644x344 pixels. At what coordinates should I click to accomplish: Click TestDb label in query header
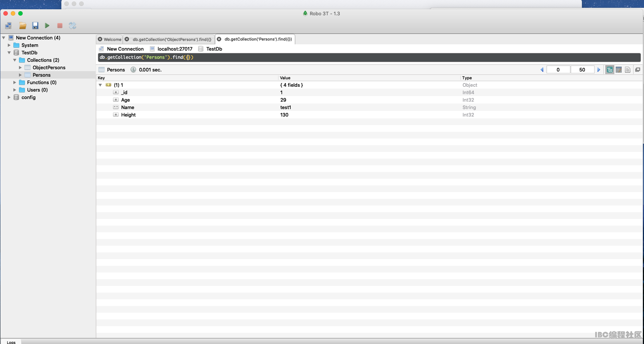coord(214,49)
